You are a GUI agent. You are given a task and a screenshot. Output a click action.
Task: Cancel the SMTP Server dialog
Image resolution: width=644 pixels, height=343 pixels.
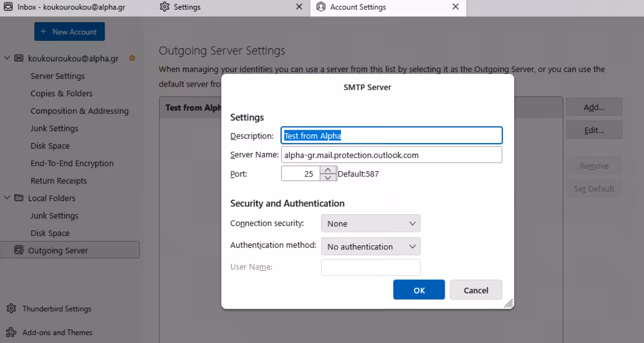click(x=476, y=290)
